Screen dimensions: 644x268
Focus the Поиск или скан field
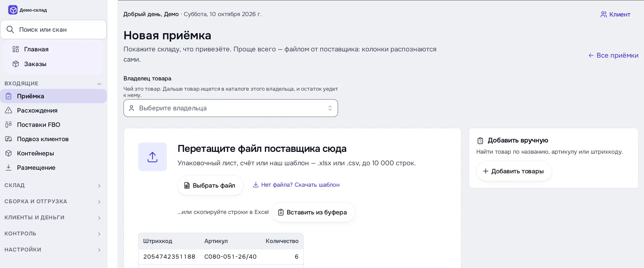pyautogui.click(x=54, y=30)
